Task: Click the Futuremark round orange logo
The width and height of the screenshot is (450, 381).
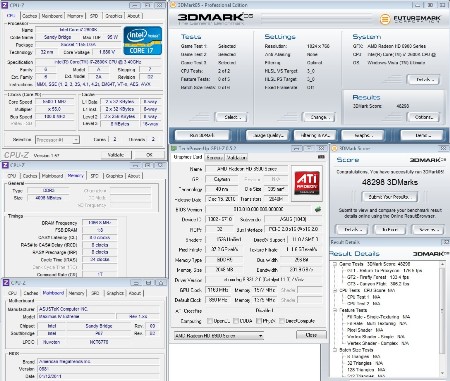Action: click(x=385, y=19)
